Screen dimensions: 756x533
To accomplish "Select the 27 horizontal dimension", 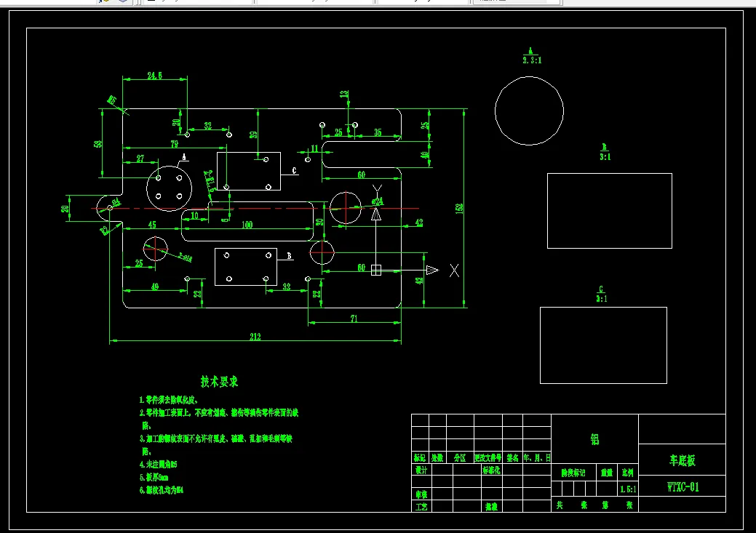I will point(140,159).
